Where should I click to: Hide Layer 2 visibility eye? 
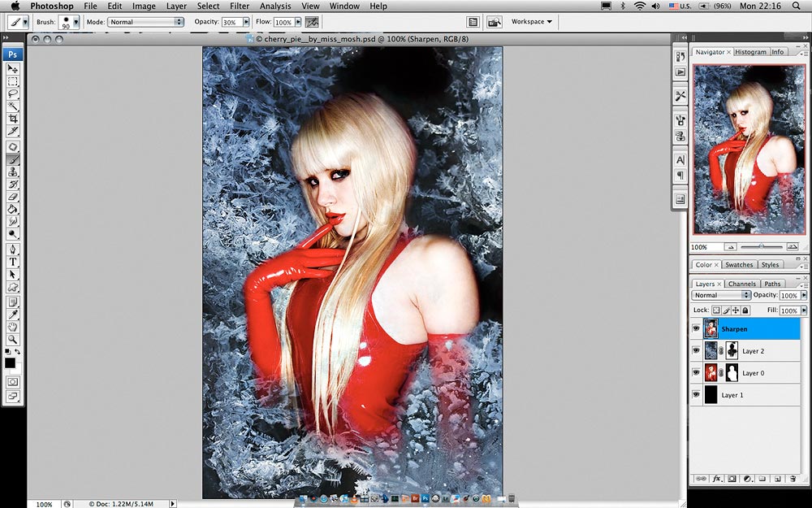point(696,351)
